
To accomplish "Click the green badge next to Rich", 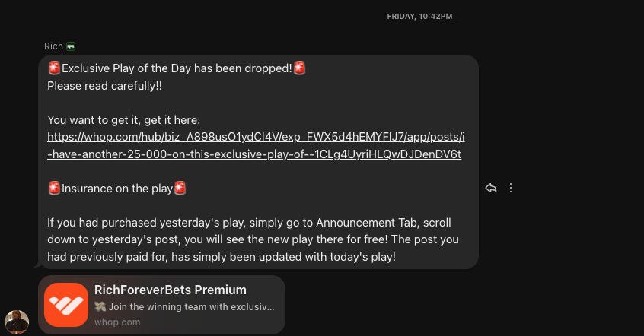I will [71, 46].
